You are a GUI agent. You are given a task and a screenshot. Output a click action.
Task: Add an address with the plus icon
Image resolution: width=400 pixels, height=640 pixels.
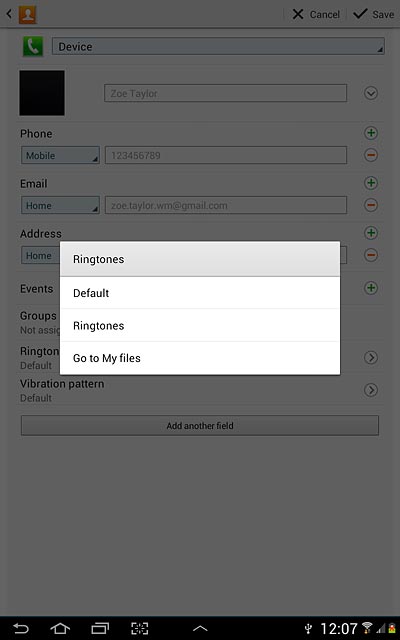pyautogui.click(x=371, y=233)
